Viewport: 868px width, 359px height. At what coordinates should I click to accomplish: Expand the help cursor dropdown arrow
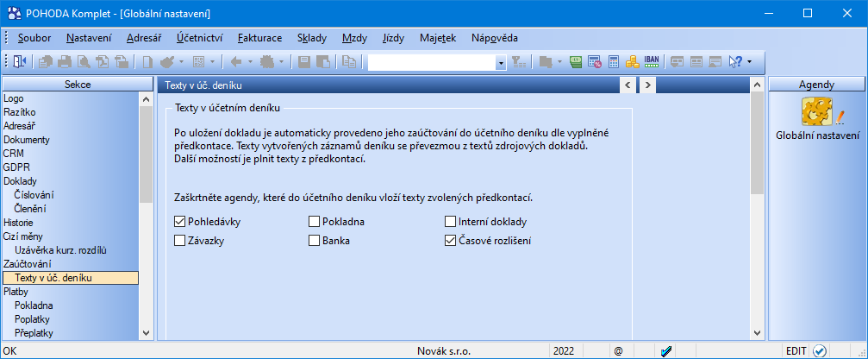(750, 62)
